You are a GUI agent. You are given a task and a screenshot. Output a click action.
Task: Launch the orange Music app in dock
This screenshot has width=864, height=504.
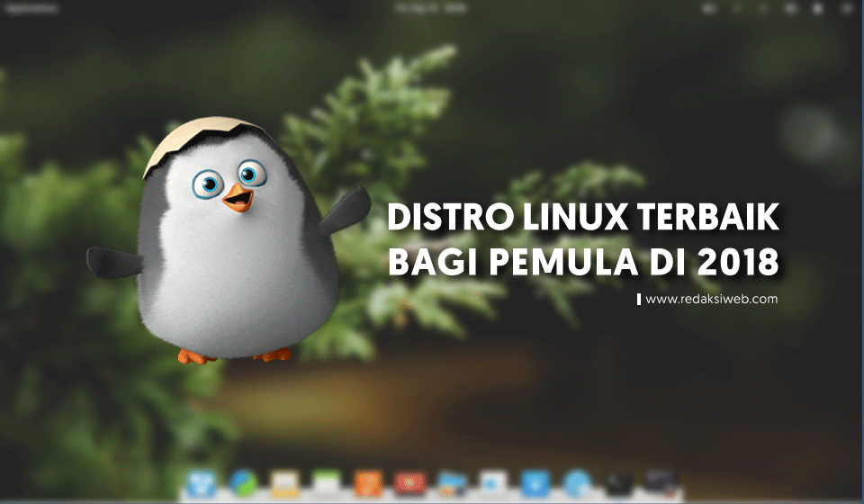(367, 483)
